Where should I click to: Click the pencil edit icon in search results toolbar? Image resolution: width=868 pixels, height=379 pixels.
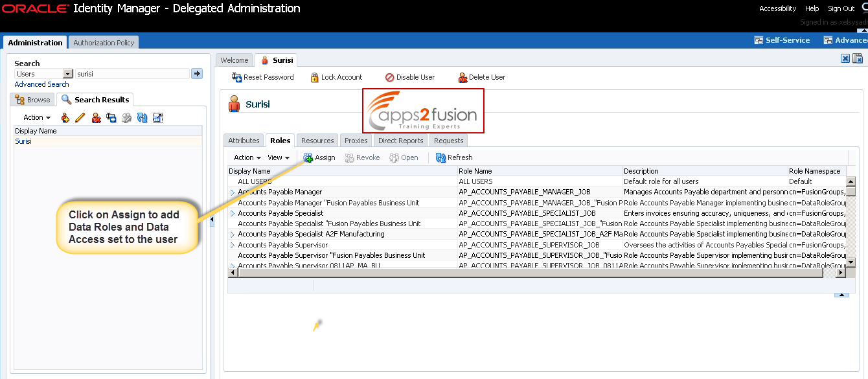[80, 118]
